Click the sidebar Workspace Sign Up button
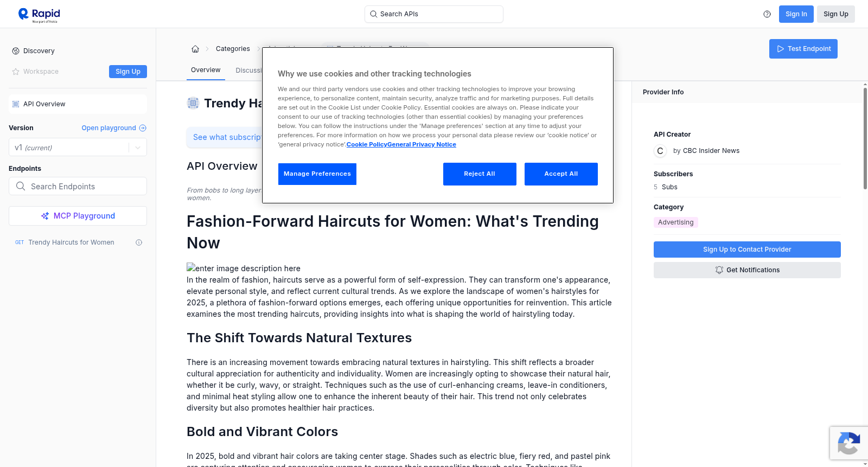 (128, 72)
